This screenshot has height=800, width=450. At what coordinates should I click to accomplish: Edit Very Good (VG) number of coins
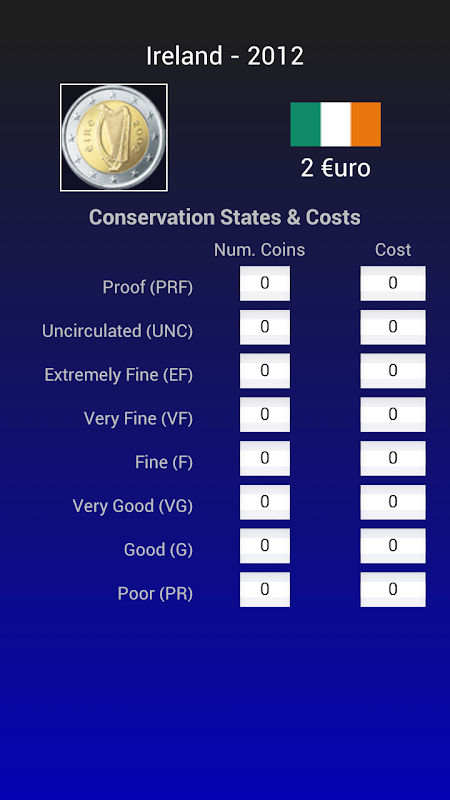tap(265, 502)
